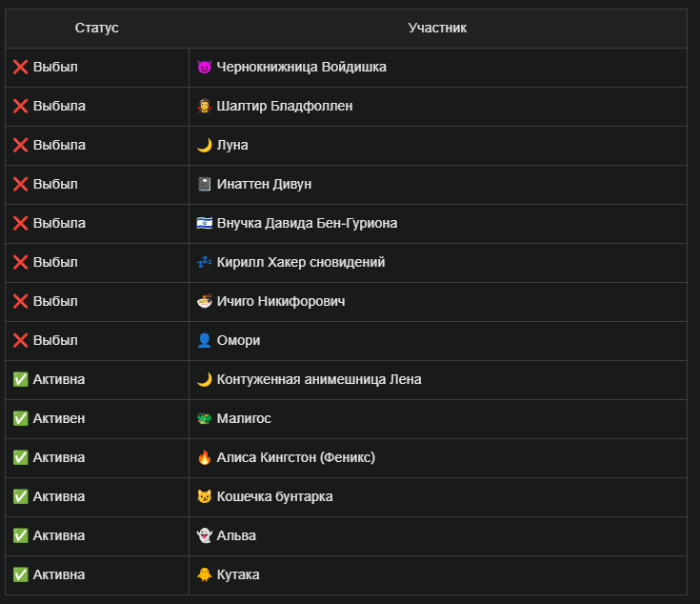
Task: Click the dragon emoji beside Малигос
Action: pos(204,418)
